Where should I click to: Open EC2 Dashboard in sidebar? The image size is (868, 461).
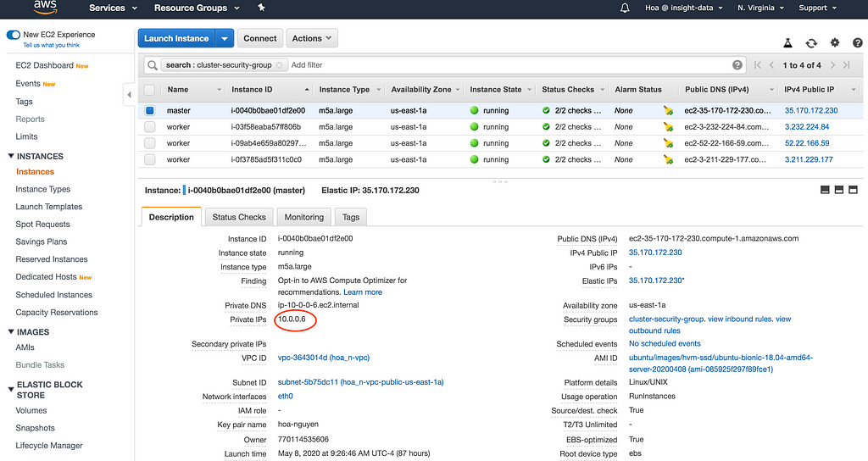[44, 65]
